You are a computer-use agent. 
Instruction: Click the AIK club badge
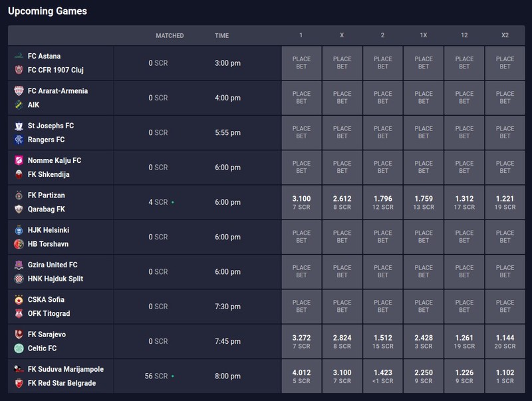point(19,105)
